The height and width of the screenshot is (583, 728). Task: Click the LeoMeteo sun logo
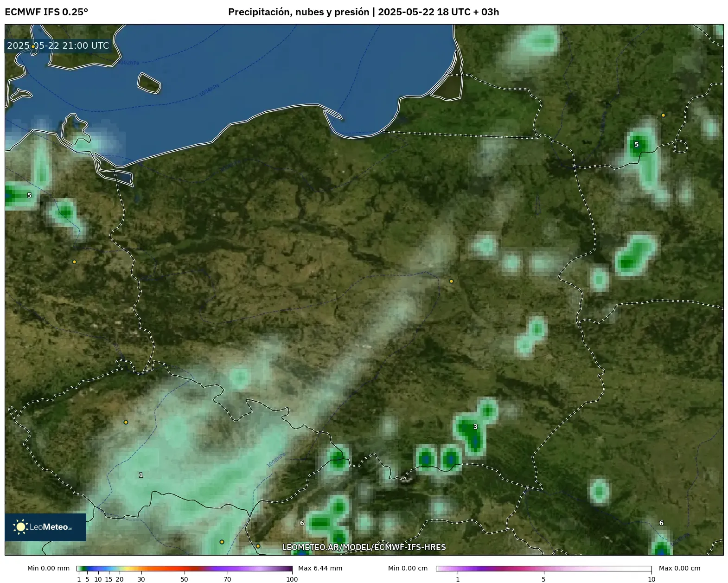(20, 527)
